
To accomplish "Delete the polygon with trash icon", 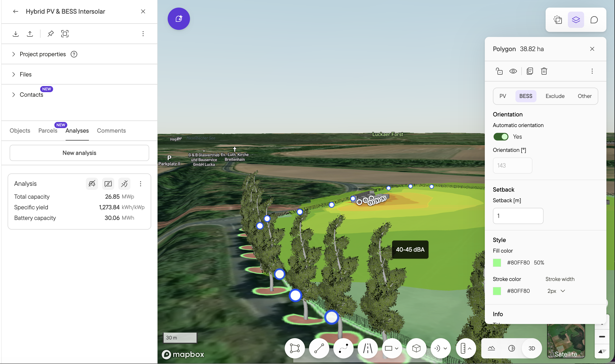I will 544,71.
